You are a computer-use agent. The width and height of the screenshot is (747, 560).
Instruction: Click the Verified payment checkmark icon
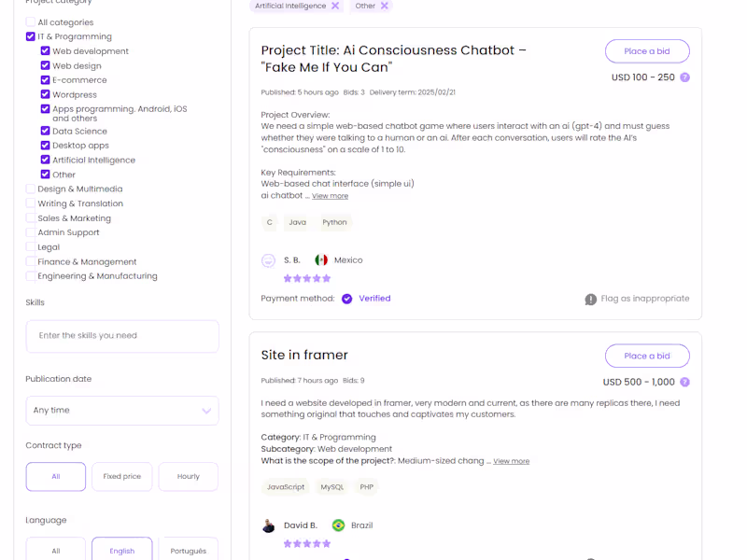(x=346, y=299)
